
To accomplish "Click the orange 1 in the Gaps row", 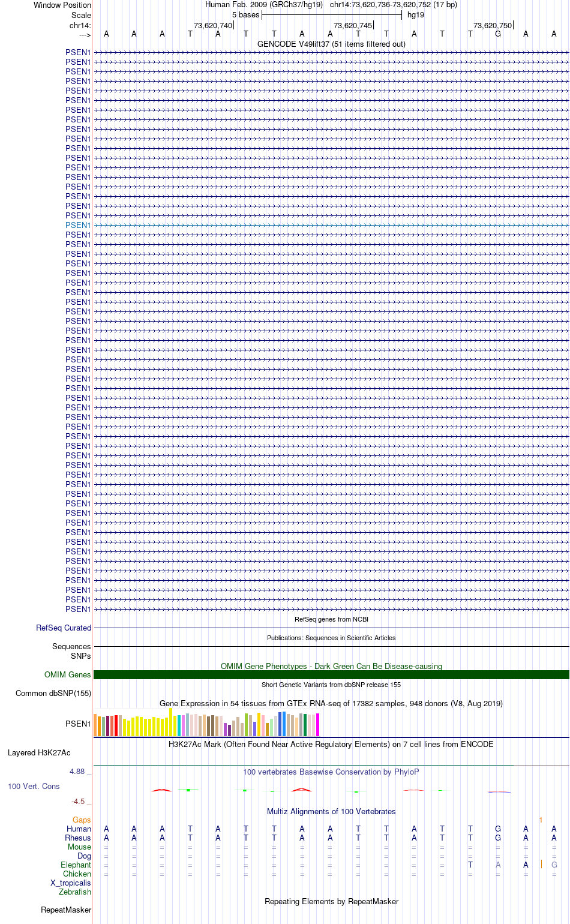I will click(541, 820).
